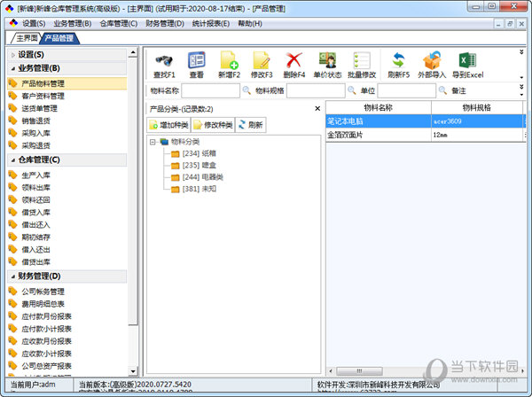Click the 查找F1 binoculars search icon
The height and width of the screenshot is (397, 532).
coord(164,61)
